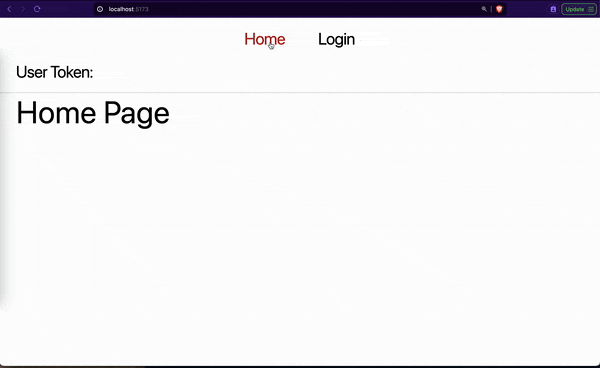Open the Login link in navigation

pyautogui.click(x=336, y=39)
